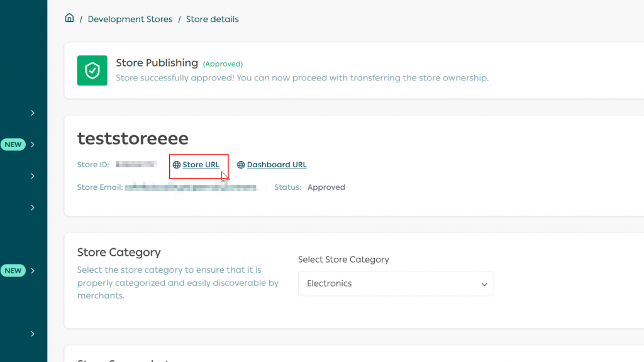The height and width of the screenshot is (362, 644).
Task: Select the lower NEW badge in sidebar
Action: [x=13, y=270]
